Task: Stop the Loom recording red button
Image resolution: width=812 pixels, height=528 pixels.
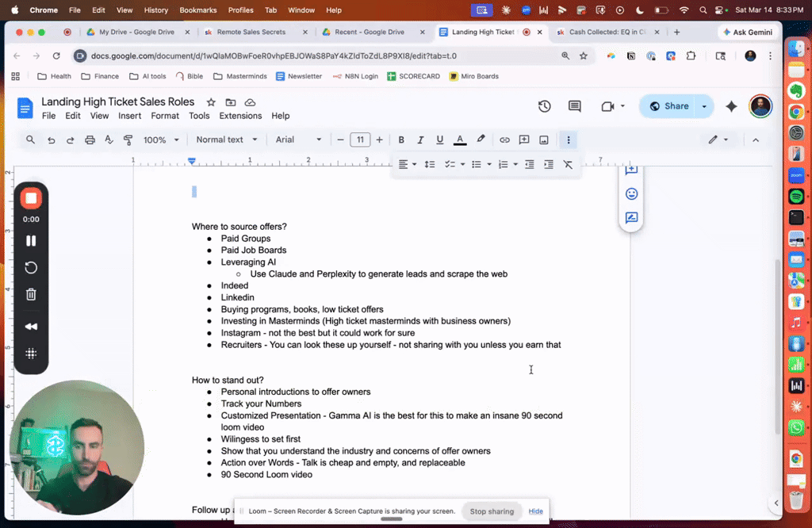Action: pos(31,198)
